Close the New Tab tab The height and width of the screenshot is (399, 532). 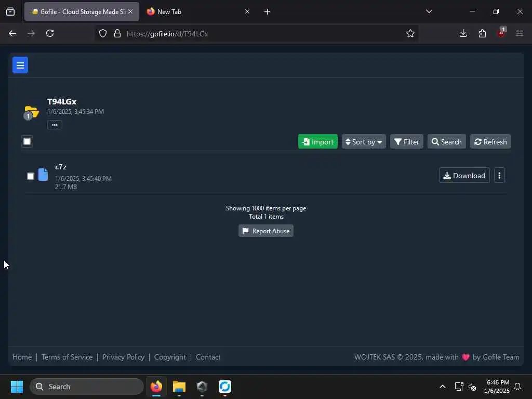247,11
